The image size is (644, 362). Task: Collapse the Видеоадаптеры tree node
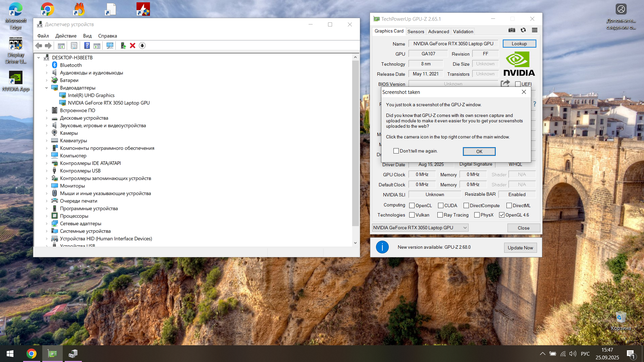tap(47, 88)
